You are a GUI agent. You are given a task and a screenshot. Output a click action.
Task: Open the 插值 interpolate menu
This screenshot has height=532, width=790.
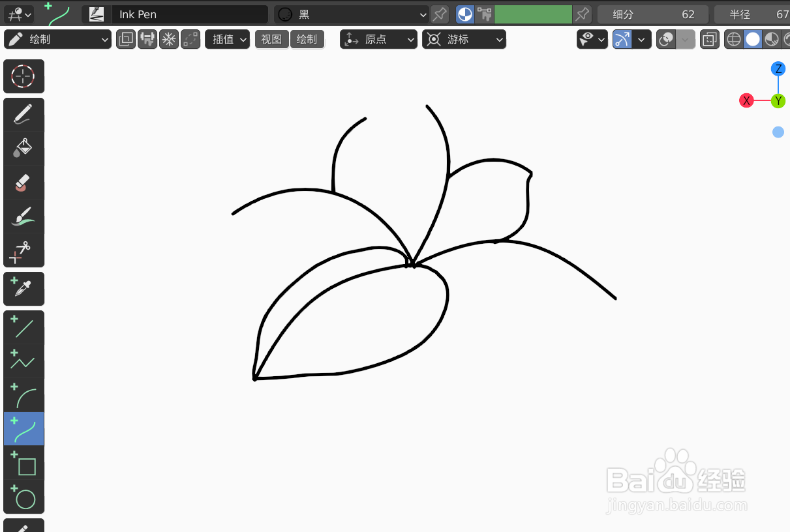coord(227,39)
